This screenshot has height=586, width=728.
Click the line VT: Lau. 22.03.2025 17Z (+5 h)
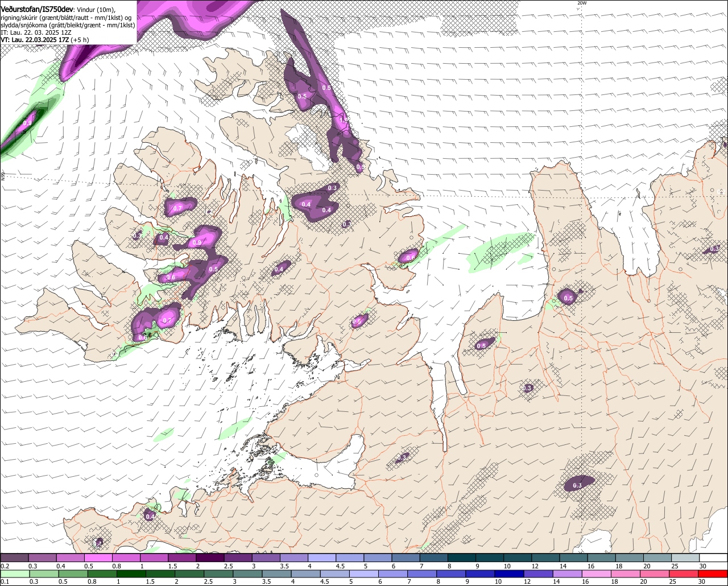click(x=45, y=40)
